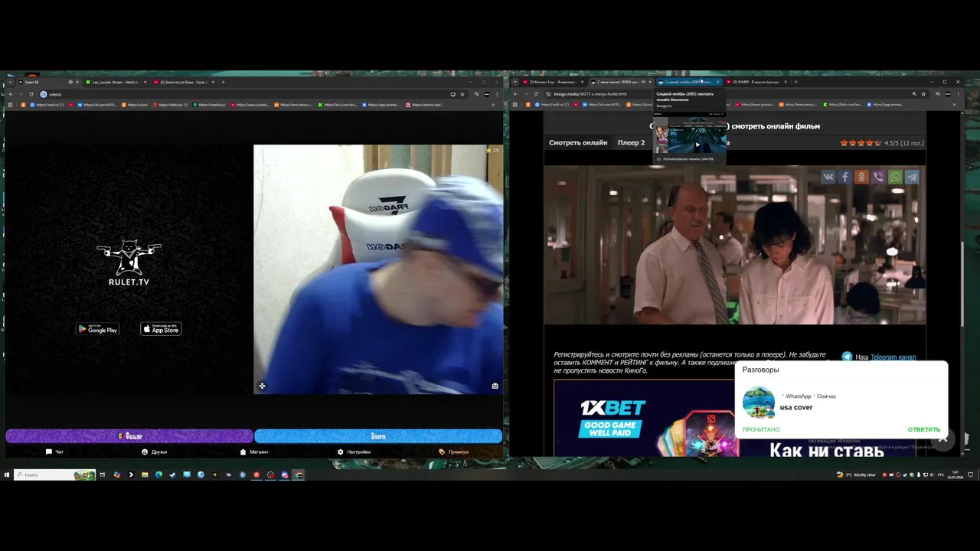Image resolution: width=980 pixels, height=551 pixels.
Task: Share the movie on Viber
Action: click(x=879, y=177)
